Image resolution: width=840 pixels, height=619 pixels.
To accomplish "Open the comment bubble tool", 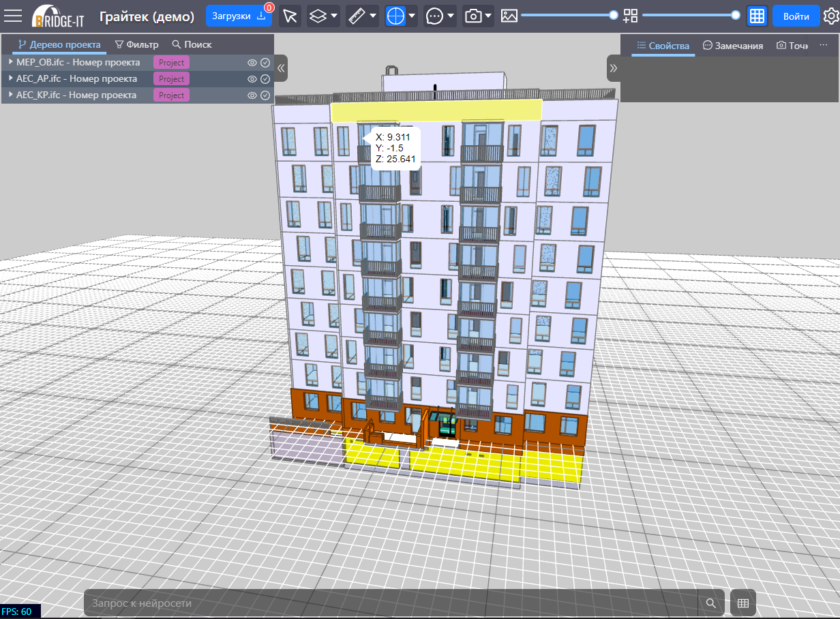I will 434,16.
